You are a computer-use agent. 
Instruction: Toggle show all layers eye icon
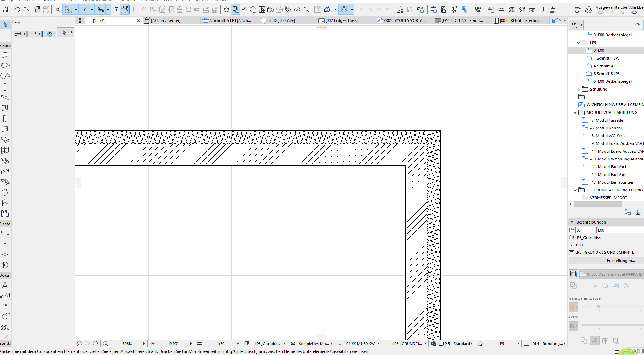(634, 13)
